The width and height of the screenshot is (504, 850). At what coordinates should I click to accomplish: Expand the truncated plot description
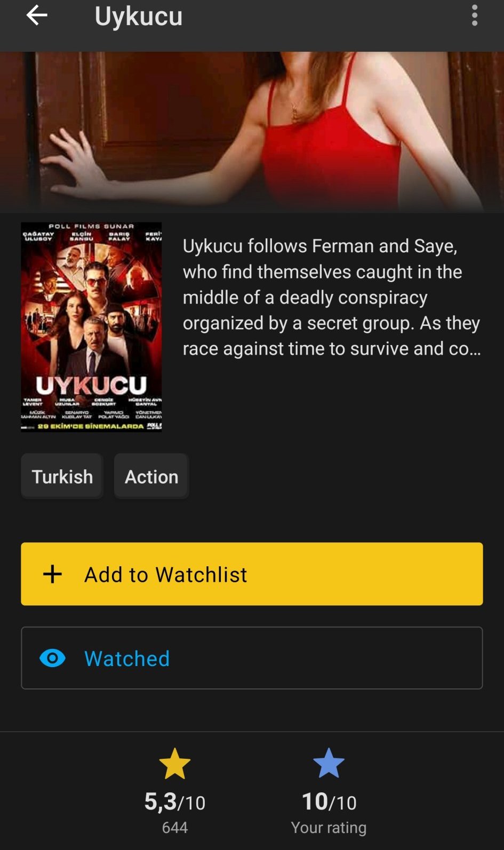coord(332,297)
